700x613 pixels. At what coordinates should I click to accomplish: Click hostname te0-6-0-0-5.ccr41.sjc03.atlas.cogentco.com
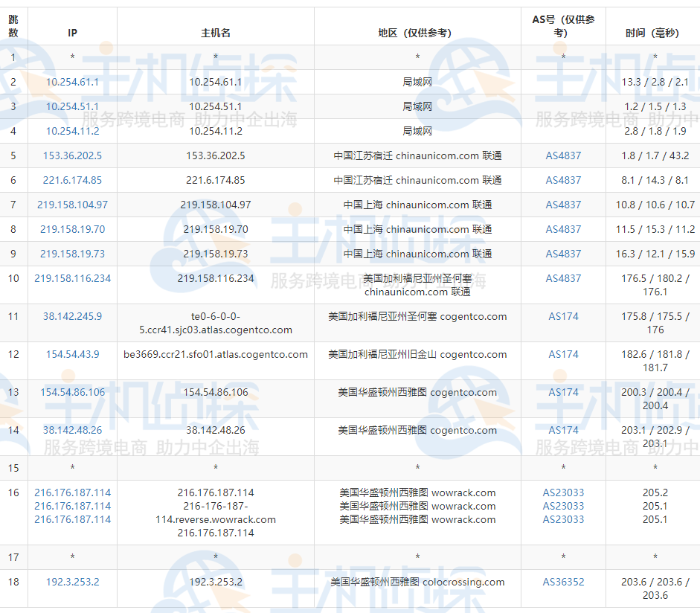[215, 323]
